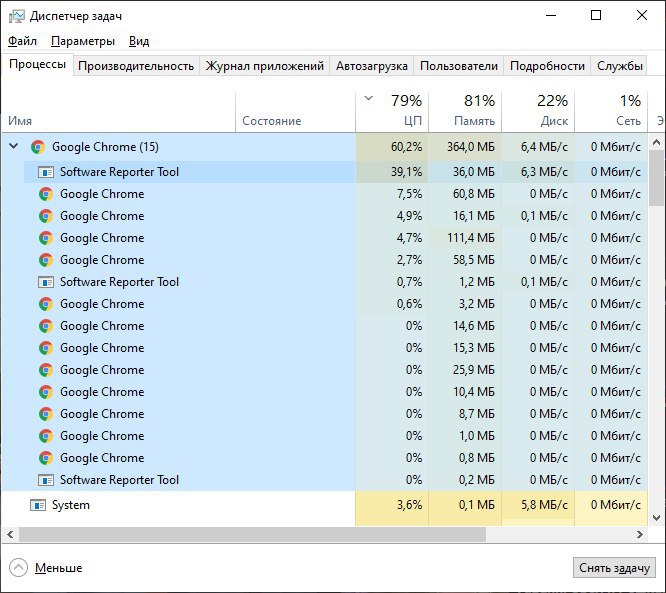Click the 5,8 МБ/с disk value of System
The width and height of the screenshot is (666, 593).
point(544,505)
